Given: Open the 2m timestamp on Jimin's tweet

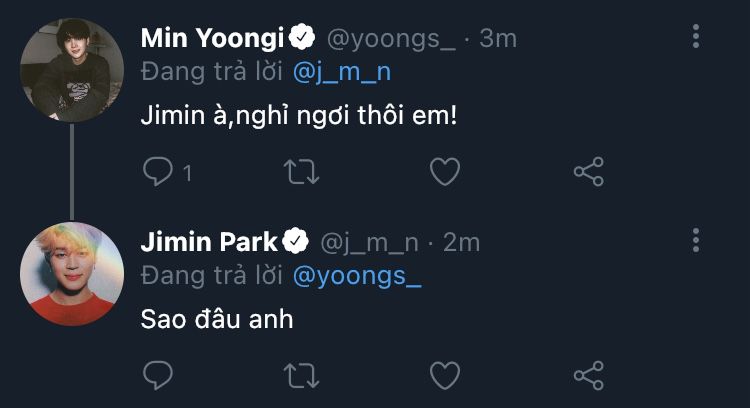Looking at the screenshot, I should click(x=461, y=242).
